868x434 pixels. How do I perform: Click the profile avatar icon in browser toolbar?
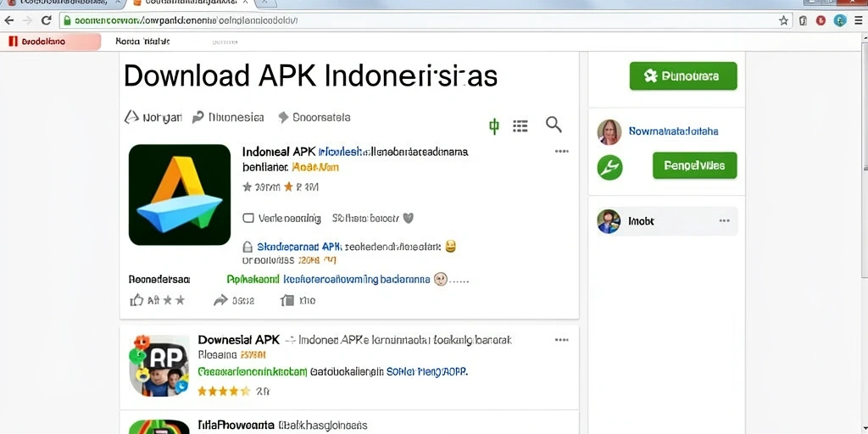click(x=840, y=20)
